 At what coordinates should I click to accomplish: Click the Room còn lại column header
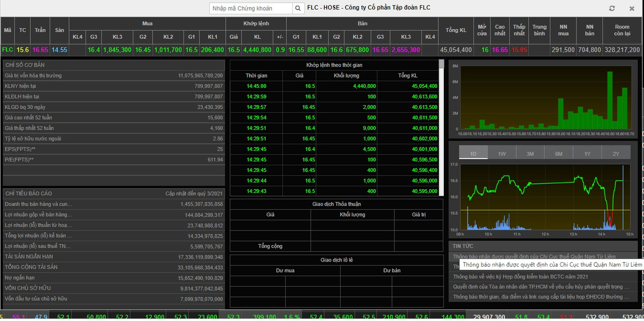[622, 30]
